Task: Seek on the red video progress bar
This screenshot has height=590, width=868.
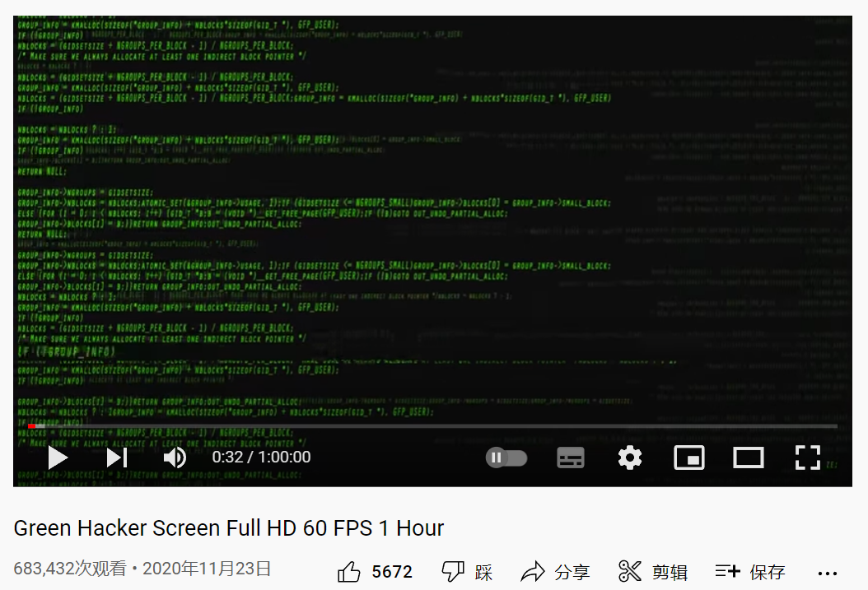Action: [x=432, y=426]
